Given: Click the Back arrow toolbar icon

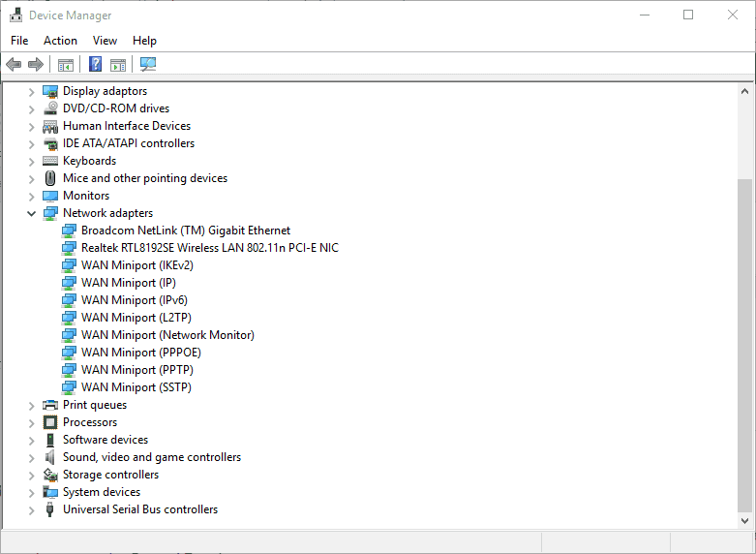Looking at the screenshot, I should click(x=14, y=64).
